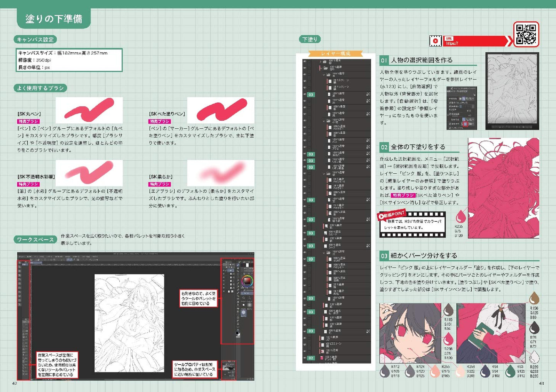Click the 下塗り section tab
The width and height of the screenshot is (556, 392).
[x=310, y=39]
